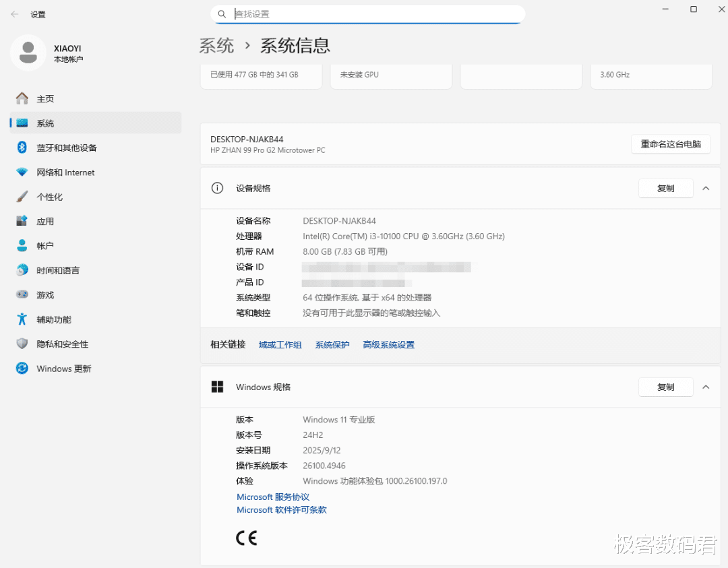Select the 8.00 GB RAM value
The height and width of the screenshot is (568, 728).
point(345,251)
